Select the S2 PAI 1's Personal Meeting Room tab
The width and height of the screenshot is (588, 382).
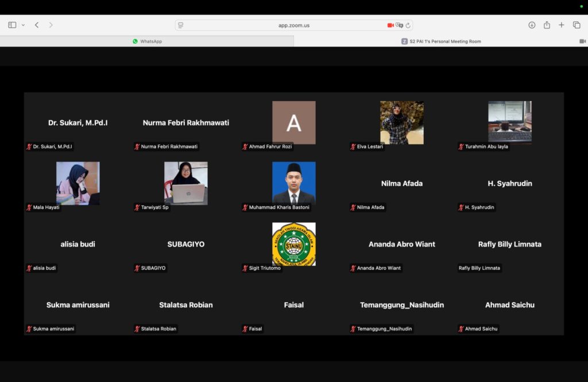[441, 41]
